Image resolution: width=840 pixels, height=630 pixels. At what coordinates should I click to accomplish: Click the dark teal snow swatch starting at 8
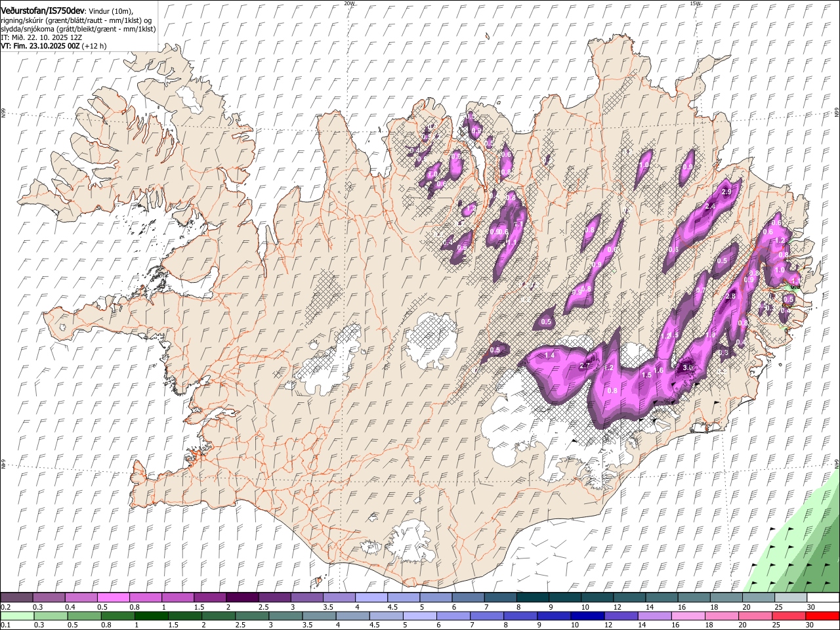pos(533,598)
